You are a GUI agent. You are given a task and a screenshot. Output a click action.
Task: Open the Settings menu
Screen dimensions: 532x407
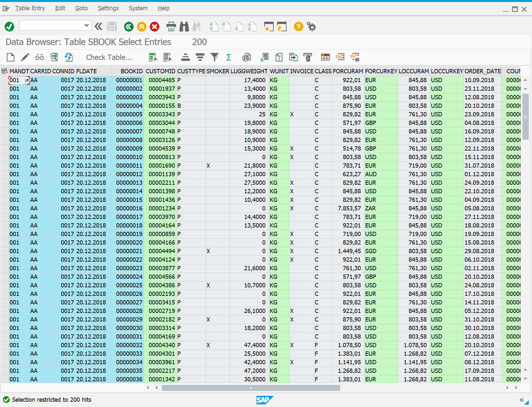pyautogui.click(x=108, y=8)
